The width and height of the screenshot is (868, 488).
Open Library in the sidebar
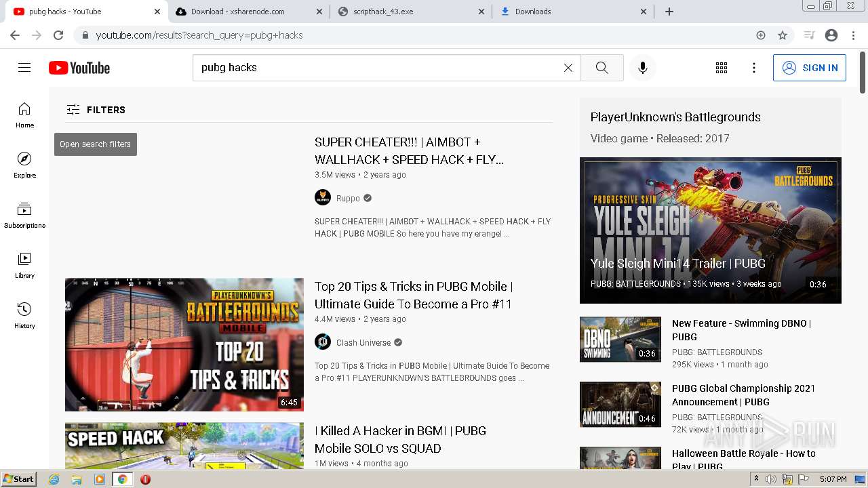[x=24, y=265]
